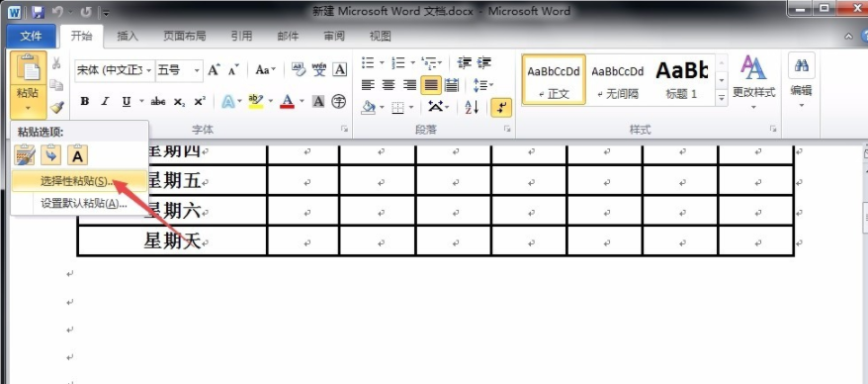This screenshot has width=868, height=384.
Task: Apply Character Shading icon
Action: pyautogui.click(x=318, y=101)
